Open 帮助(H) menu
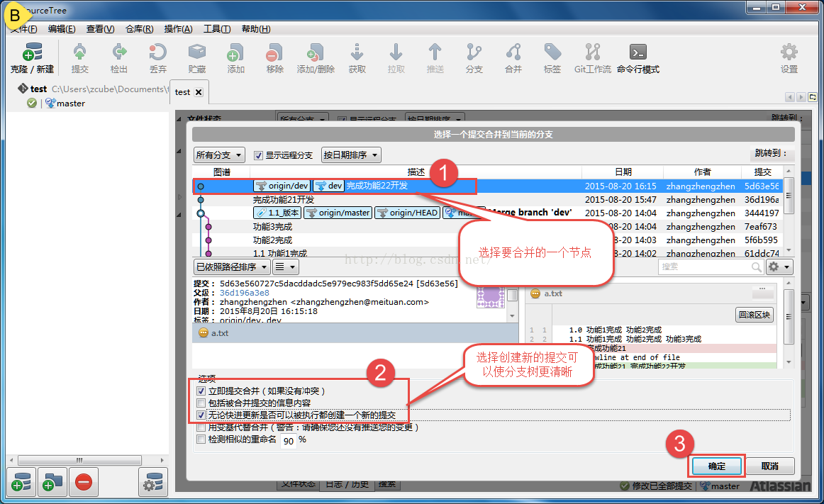The width and height of the screenshot is (824, 504). (256, 29)
